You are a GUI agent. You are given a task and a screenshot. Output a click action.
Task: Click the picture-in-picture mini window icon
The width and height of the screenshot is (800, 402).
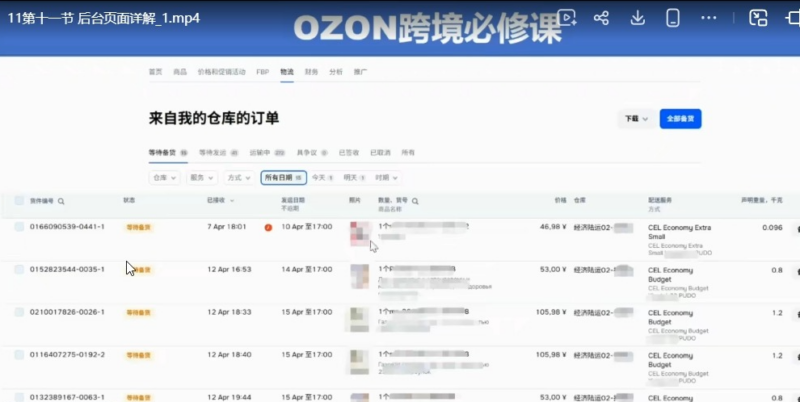(x=758, y=18)
